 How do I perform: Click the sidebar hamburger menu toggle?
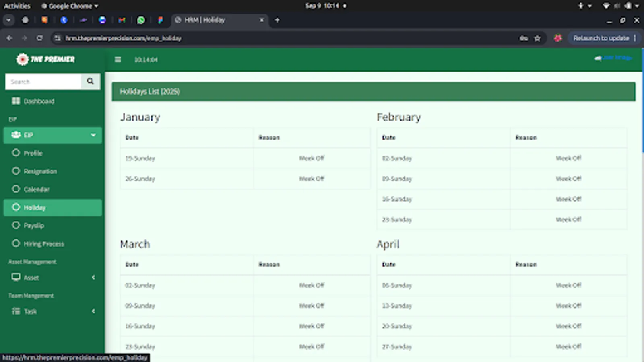(x=118, y=60)
